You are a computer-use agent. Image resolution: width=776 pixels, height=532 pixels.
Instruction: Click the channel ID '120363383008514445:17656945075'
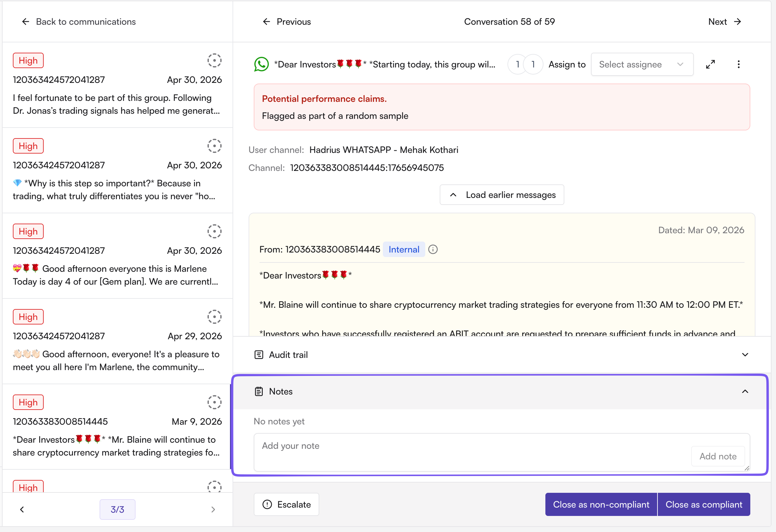(366, 168)
